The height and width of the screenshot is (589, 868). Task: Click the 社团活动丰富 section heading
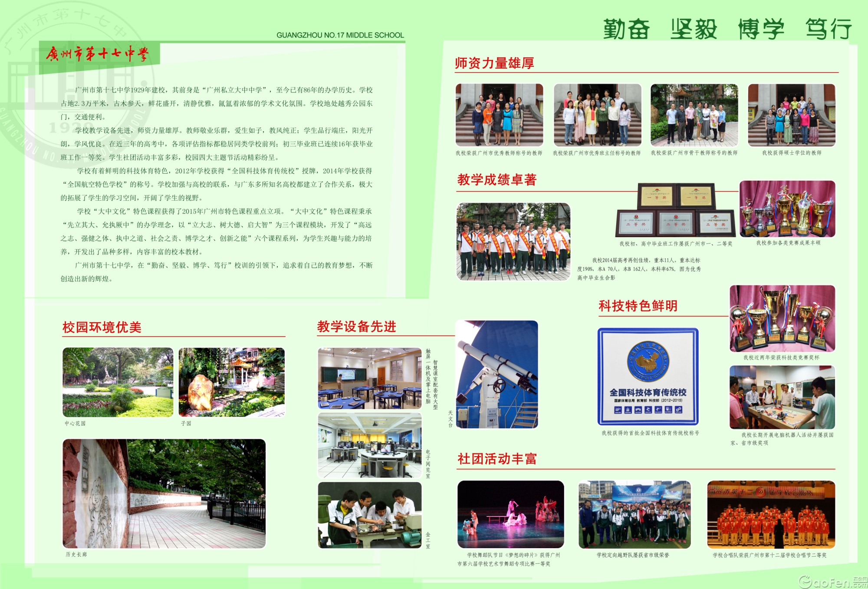497,459
